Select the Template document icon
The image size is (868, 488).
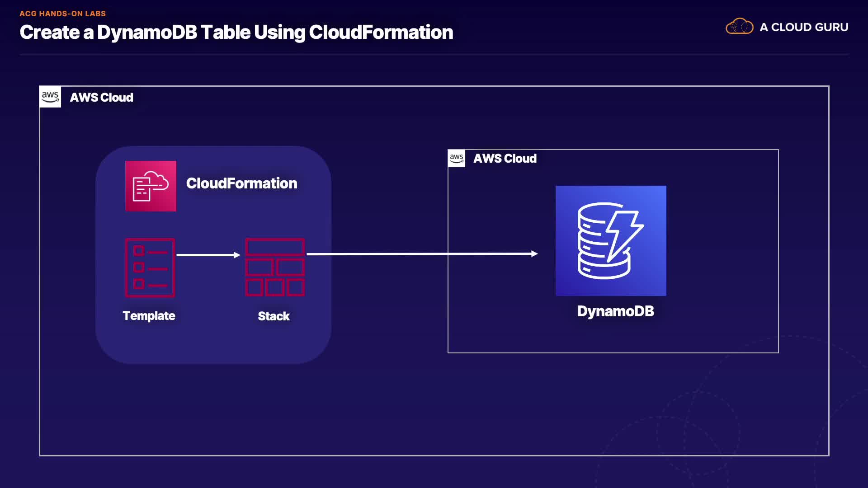[150, 267]
